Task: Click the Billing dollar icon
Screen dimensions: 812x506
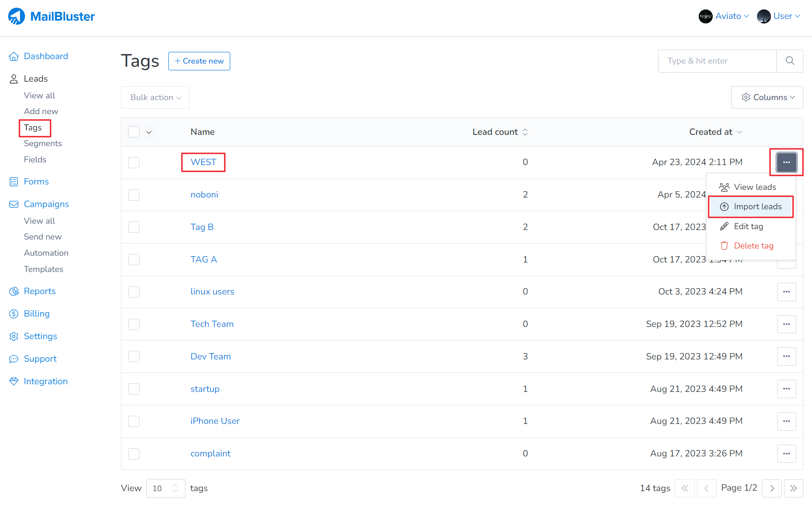Action: [x=14, y=314]
